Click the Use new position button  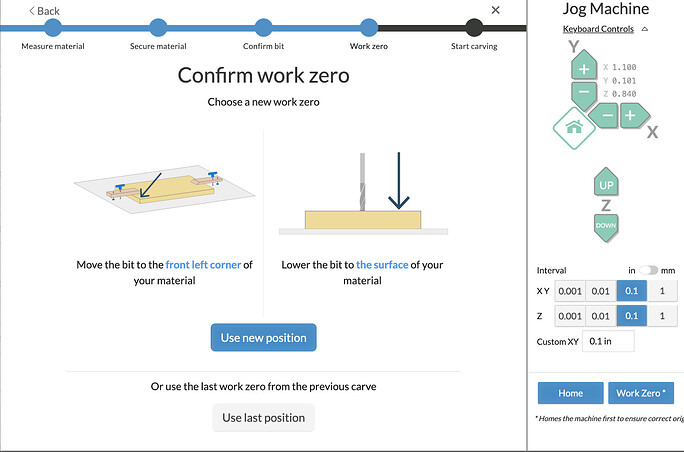(x=263, y=337)
